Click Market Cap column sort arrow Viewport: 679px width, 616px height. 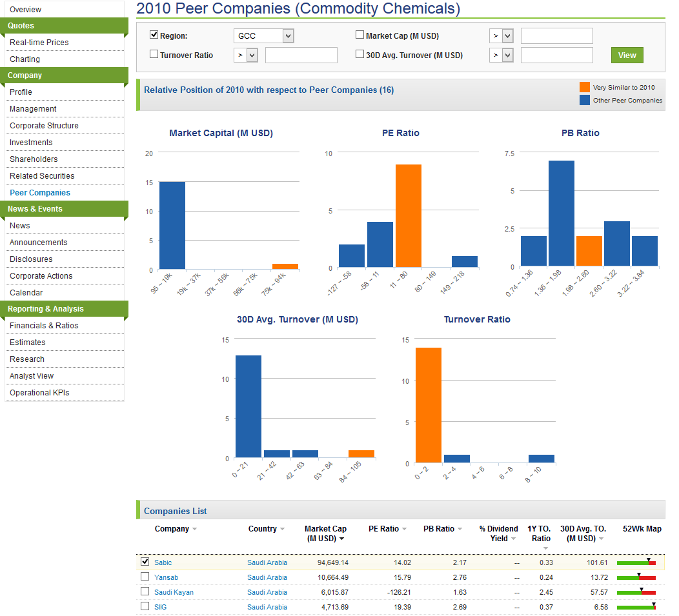[341, 539]
